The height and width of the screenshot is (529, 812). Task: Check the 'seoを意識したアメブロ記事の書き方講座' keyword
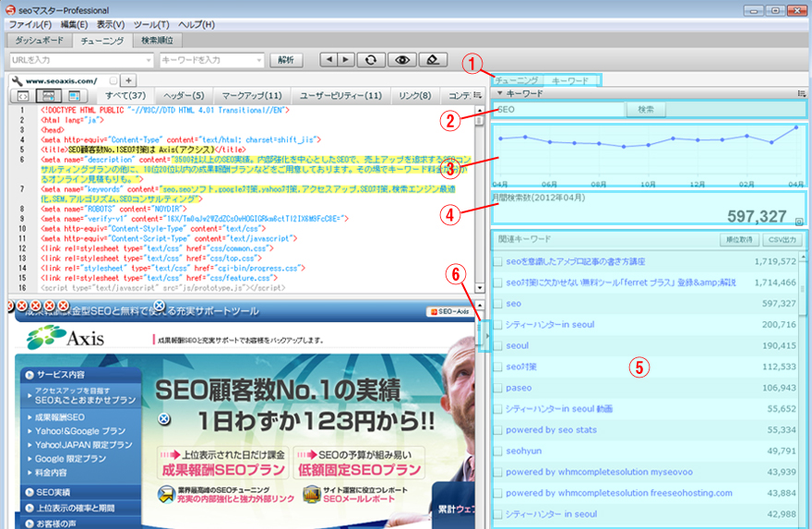coord(497,261)
